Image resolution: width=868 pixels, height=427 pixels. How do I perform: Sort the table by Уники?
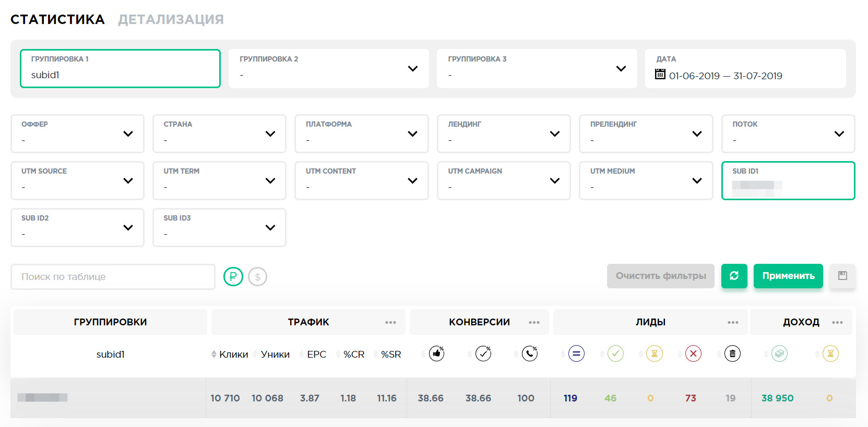point(275,355)
